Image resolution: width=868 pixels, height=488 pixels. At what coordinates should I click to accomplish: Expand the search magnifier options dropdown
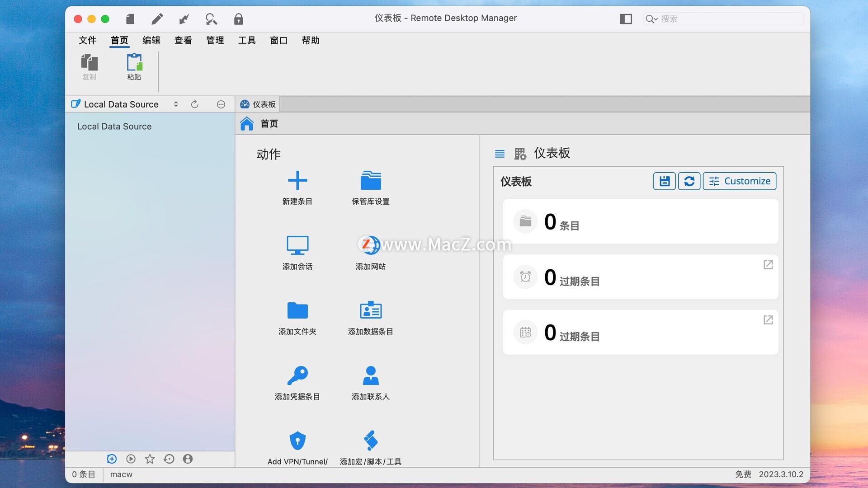[x=651, y=19]
